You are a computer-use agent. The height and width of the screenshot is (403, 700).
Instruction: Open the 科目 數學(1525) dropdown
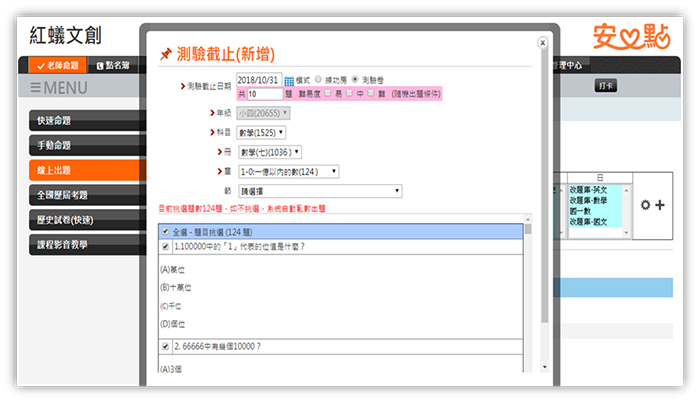[x=262, y=132]
